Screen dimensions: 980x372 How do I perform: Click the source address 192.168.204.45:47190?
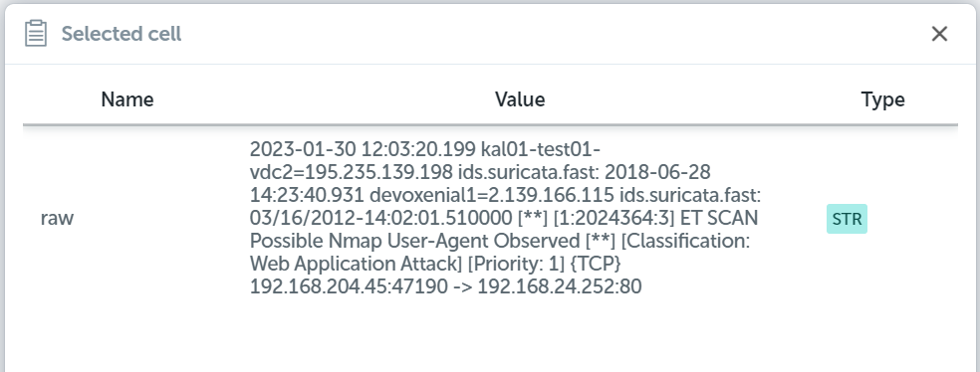349,286
